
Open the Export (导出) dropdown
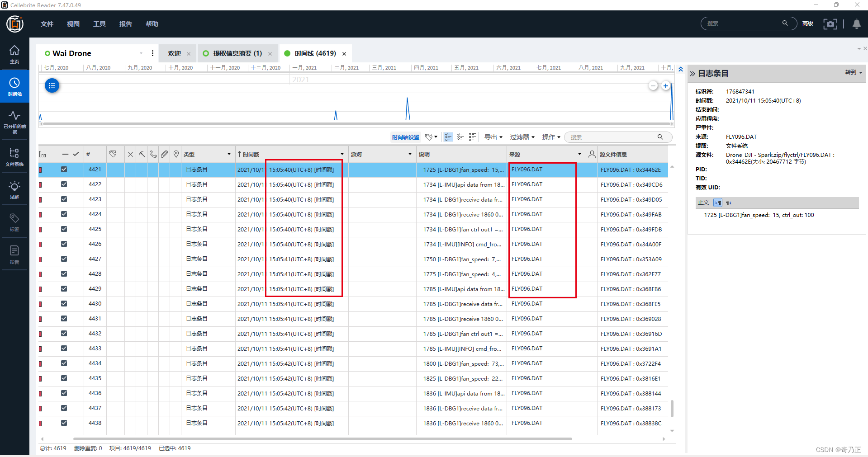(493, 137)
